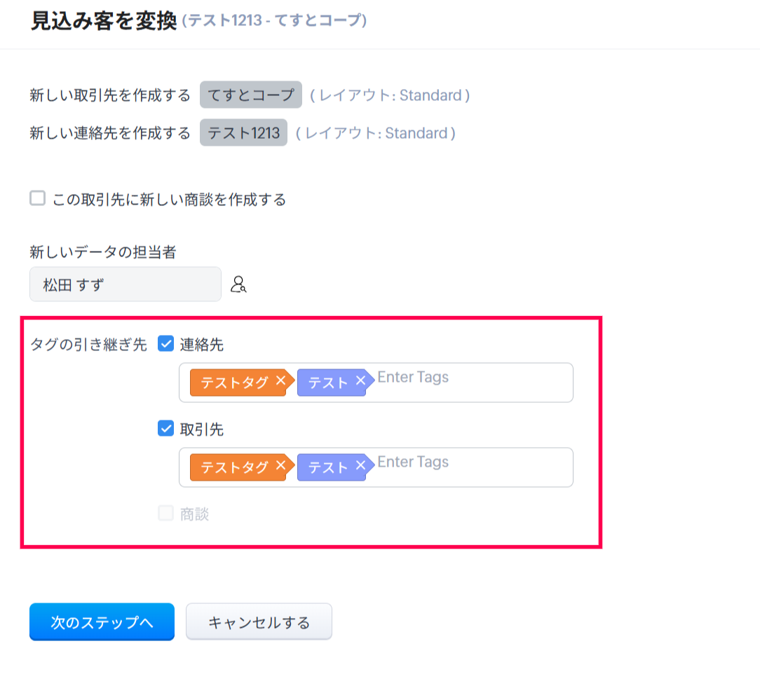
Task: Remove テストタグ tag from 取引先 tags
Action: click(280, 466)
